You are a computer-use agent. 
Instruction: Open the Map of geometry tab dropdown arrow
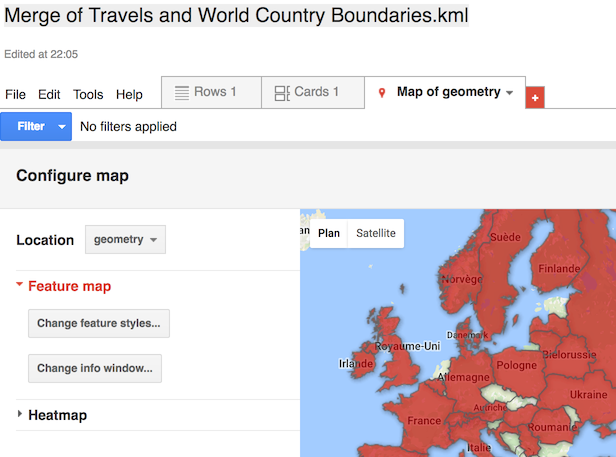510,93
